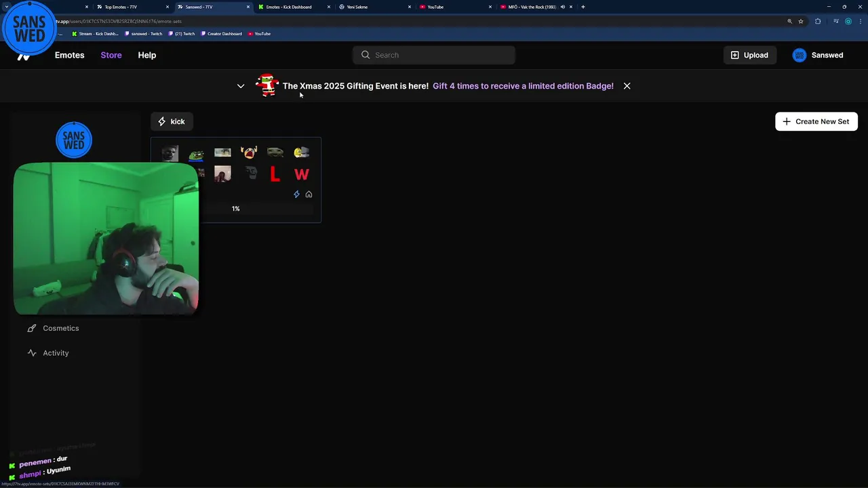Click the magnifier icon in the search bar

click(366, 55)
